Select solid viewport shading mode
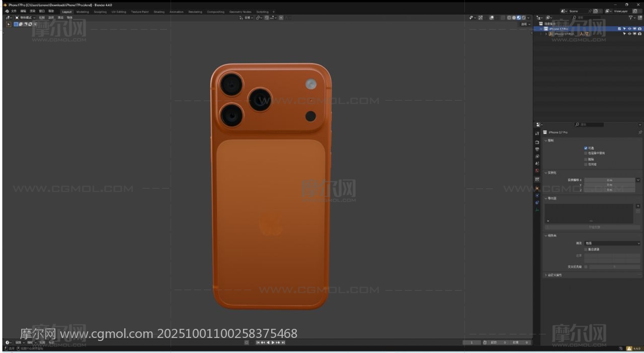The height and width of the screenshot is (353, 644). [x=514, y=18]
